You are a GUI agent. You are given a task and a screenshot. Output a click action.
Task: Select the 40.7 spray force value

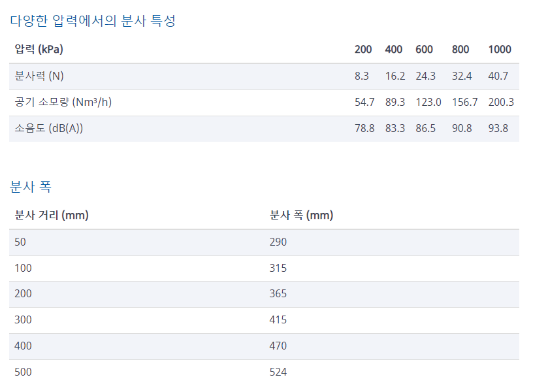click(498, 76)
